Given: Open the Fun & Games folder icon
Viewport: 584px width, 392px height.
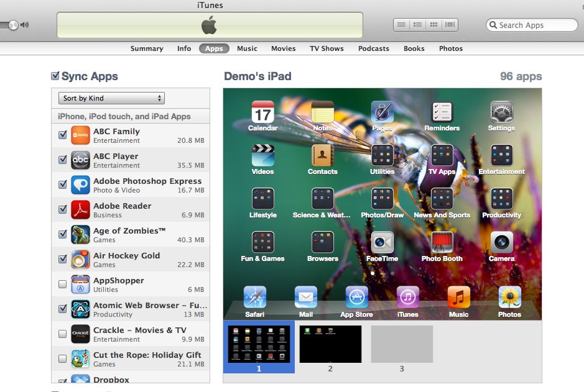Looking at the screenshot, I should coord(262,243).
